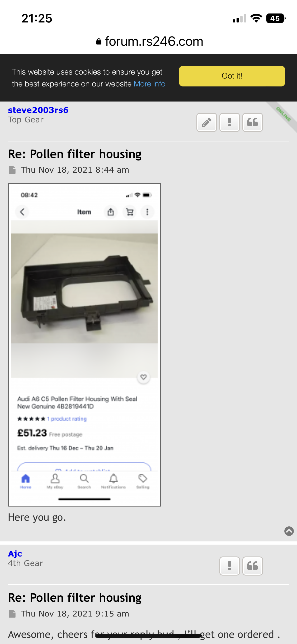The width and height of the screenshot is (297, 644).
Task: Open the eBay pollen filter housing screenshot
Action: click(84, 344)
